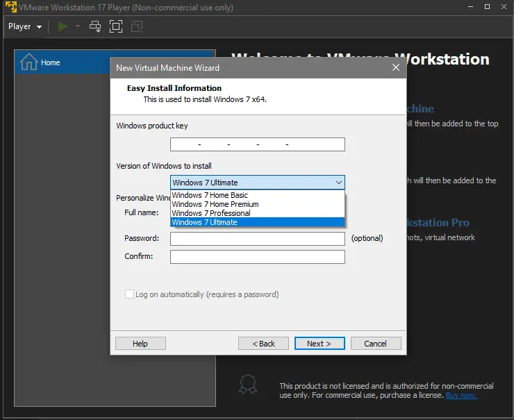The image size is (514, 420).
Task: Click the Send Ctrl+Alt+Del toolbar icon
Action: pos(95,26)
